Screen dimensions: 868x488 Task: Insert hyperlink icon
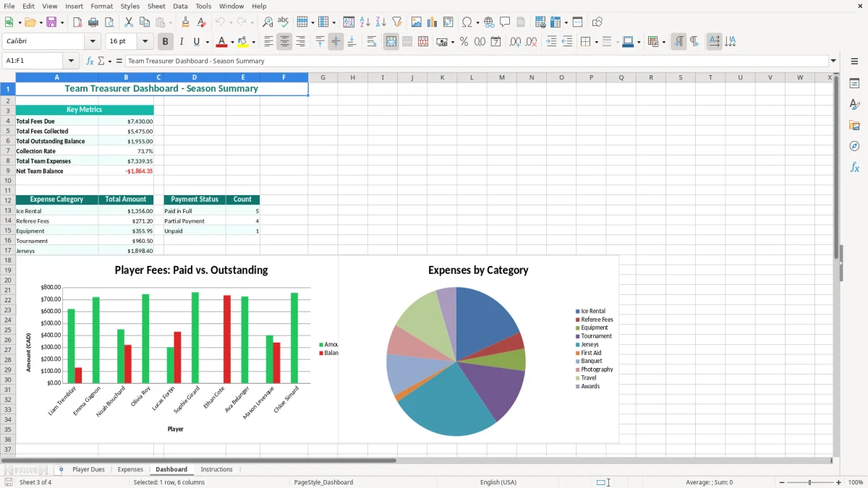[489, 22]
